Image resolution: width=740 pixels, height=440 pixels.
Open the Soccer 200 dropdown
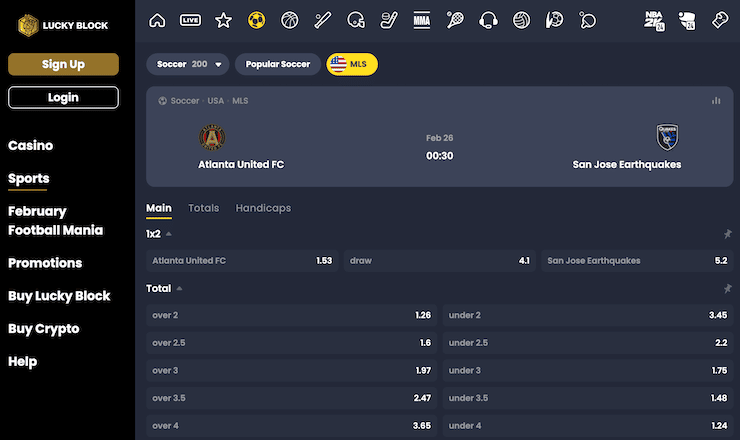pos(188,64)
